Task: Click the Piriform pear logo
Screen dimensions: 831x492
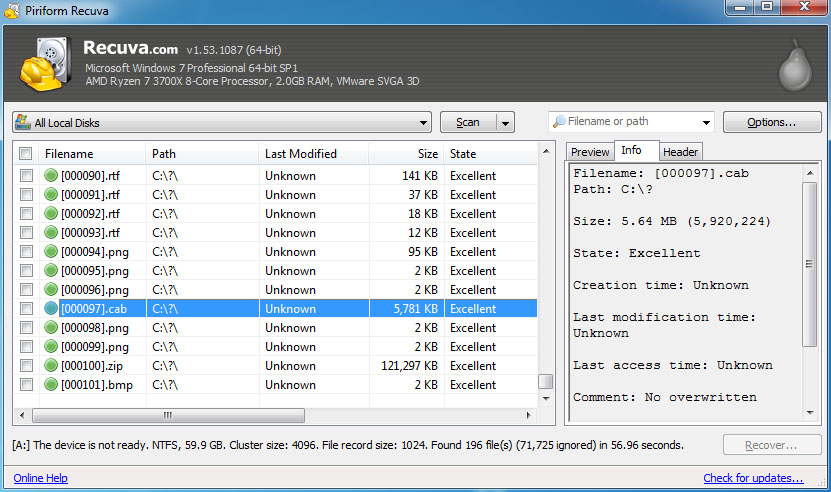Action: [795, 65]
